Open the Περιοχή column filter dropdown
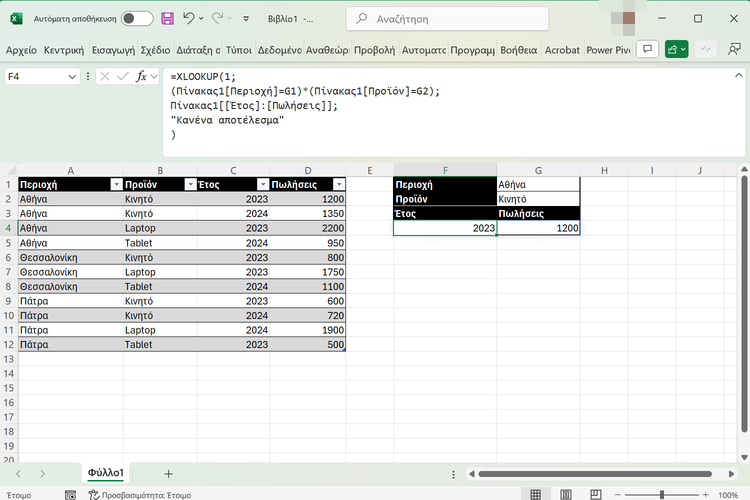The image size is (750, 500). (116, 185)
